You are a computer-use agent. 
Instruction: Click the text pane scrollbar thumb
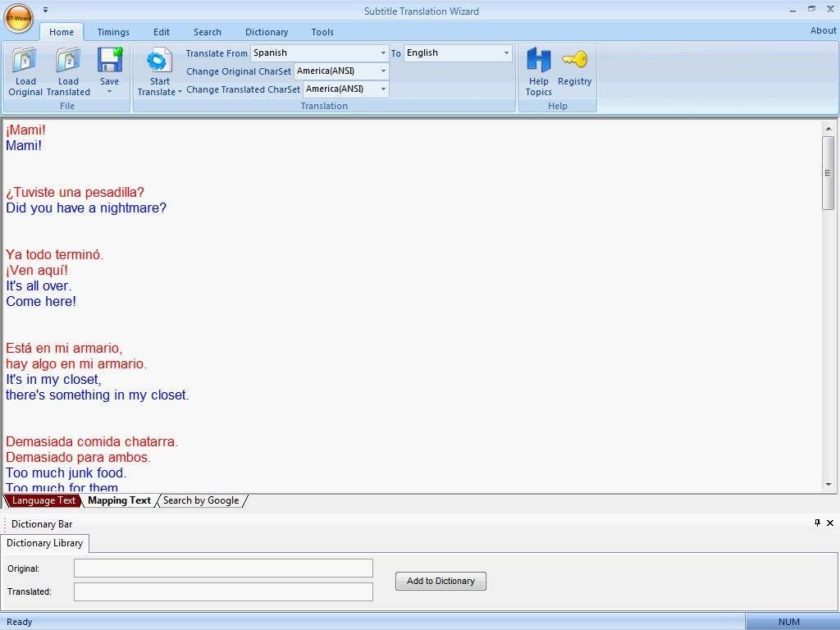coord(829,173)
